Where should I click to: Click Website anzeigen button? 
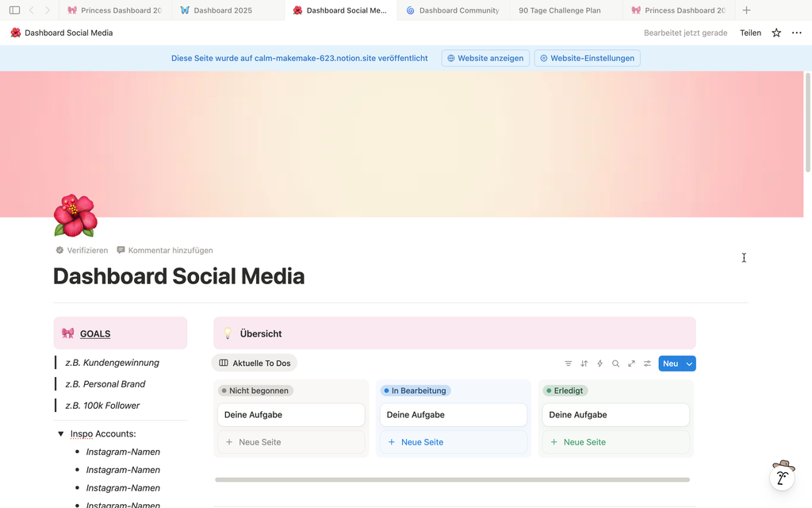485,58
